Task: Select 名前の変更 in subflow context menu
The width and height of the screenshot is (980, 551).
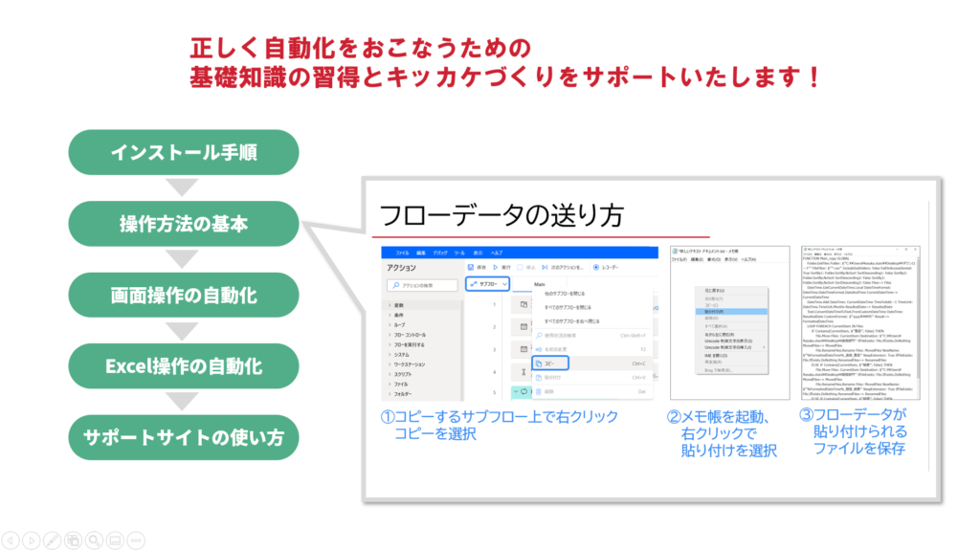Action: click(591, 349)
